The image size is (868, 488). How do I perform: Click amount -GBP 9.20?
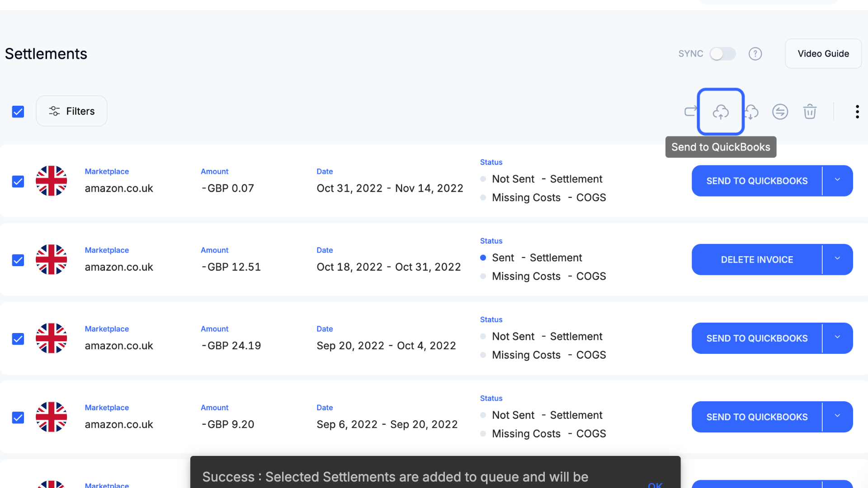(x=227, y=424)
